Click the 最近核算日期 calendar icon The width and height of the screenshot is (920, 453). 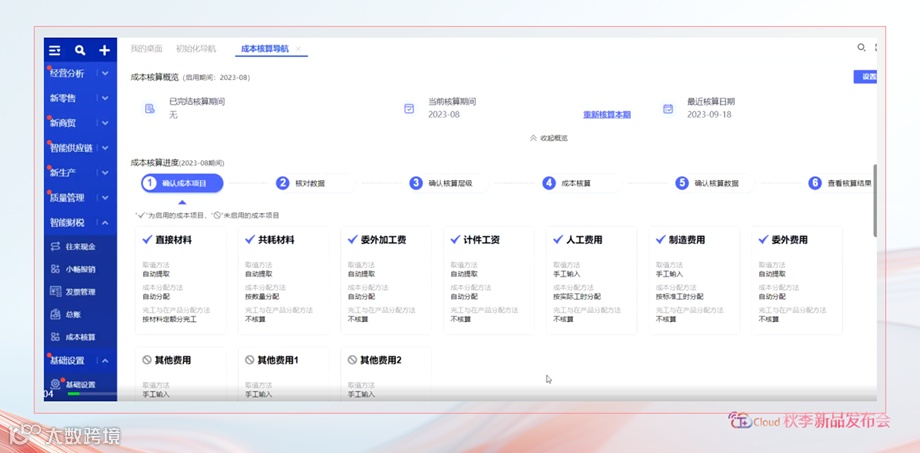tap(668, 109)
